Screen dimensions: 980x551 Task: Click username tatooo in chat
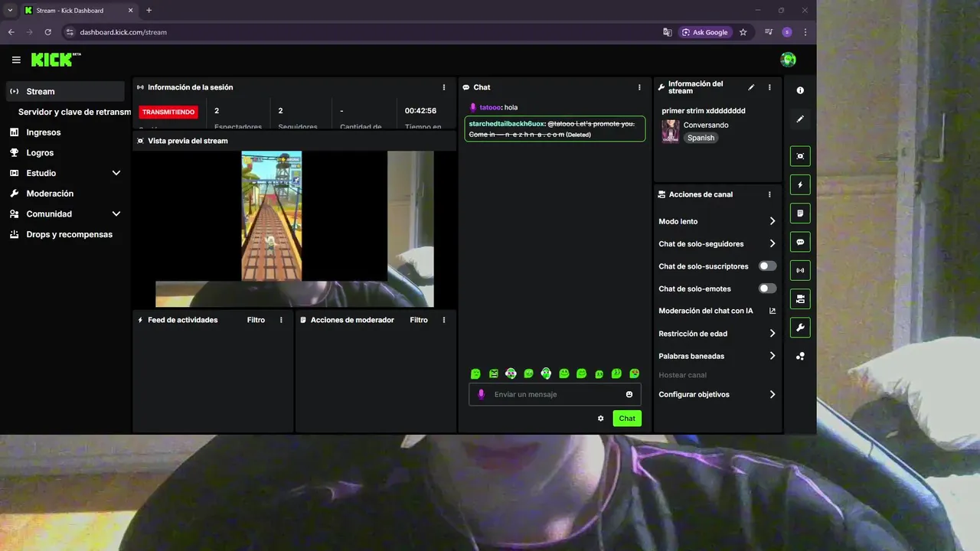[x=490, y=107]
